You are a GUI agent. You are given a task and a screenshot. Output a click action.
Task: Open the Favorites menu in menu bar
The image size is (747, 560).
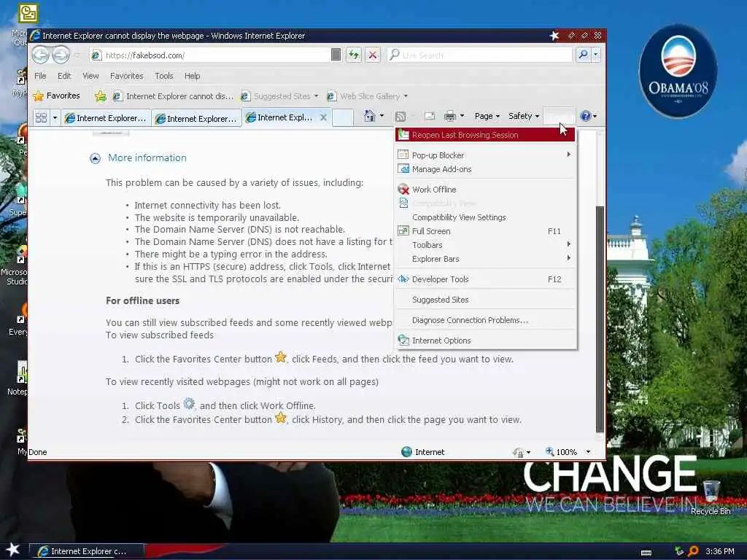click(x=127, y=76)
